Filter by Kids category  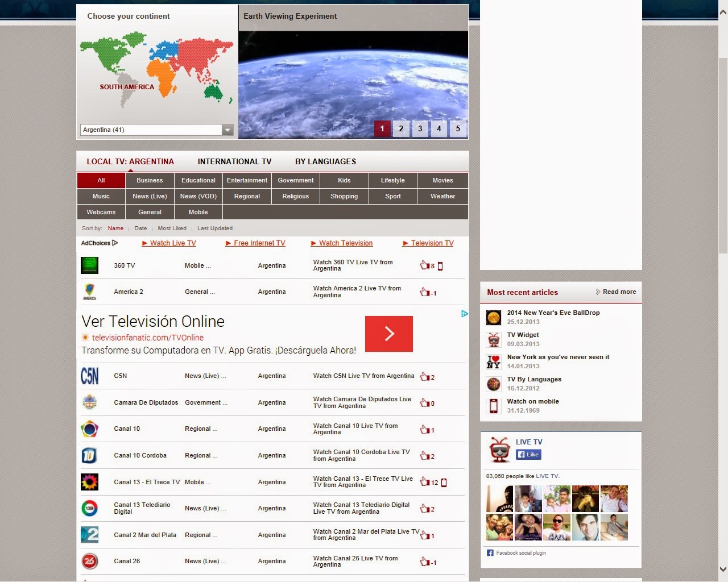coord(344,180)
